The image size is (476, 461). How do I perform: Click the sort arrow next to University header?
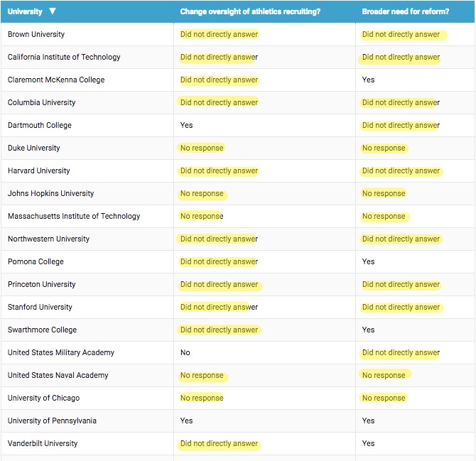[x=53, y=11]
